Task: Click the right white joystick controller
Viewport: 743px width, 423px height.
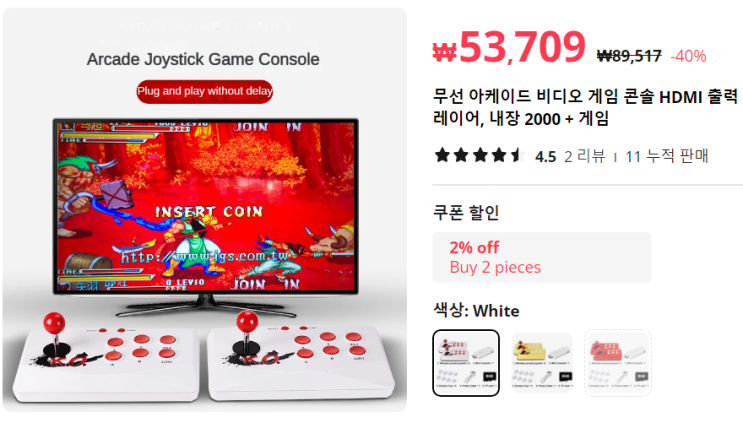Action: pos(301,356)
